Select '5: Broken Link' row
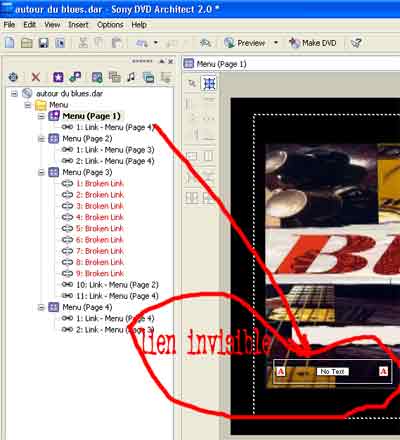 tap(93, 228)
